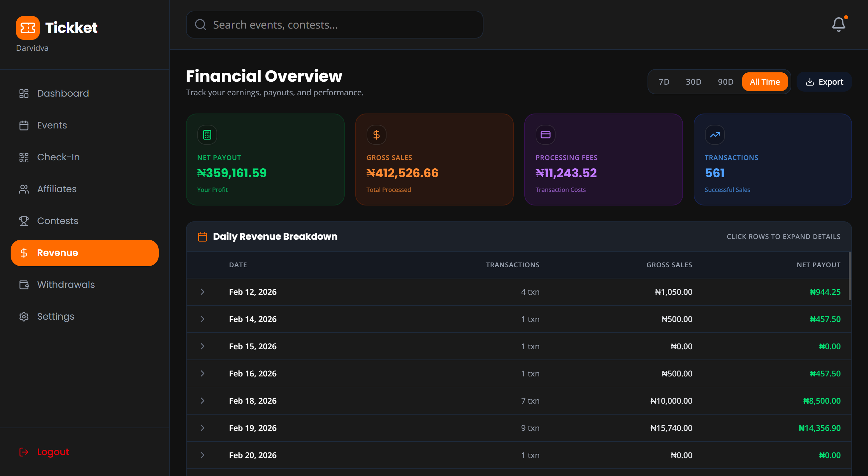Click the Revenue dollar sign icon
This screenshot has width=868, height=476.
tap(24, 253)
